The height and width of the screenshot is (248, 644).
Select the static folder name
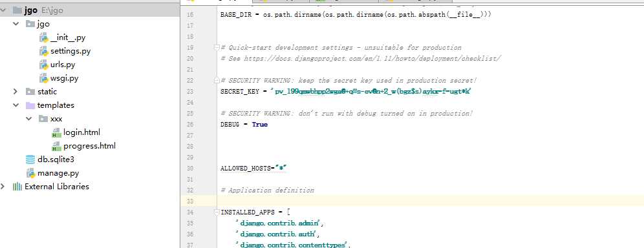click(47, 92)
